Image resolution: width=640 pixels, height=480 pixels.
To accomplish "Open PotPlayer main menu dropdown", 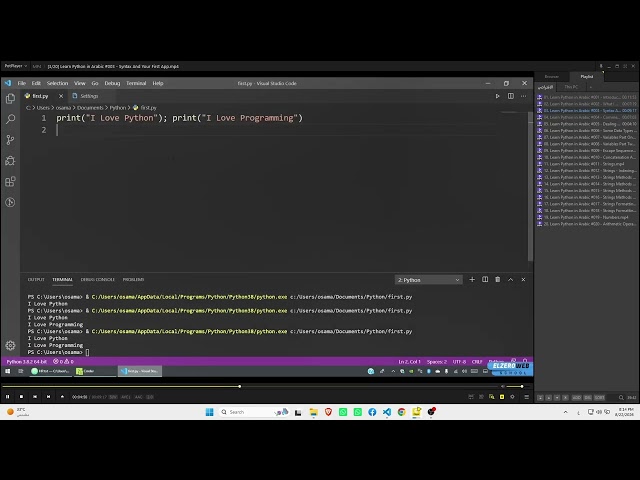I will click(x=16, y=66).
